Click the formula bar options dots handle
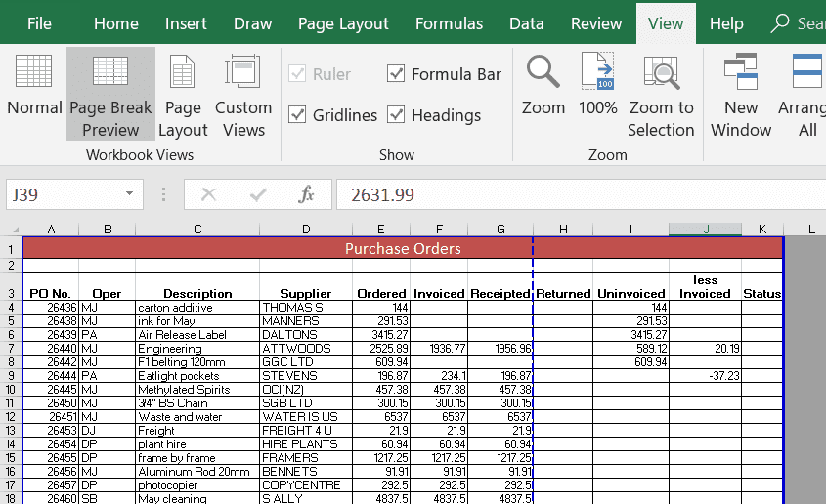The image size is (826, 504). coord(164,194)
